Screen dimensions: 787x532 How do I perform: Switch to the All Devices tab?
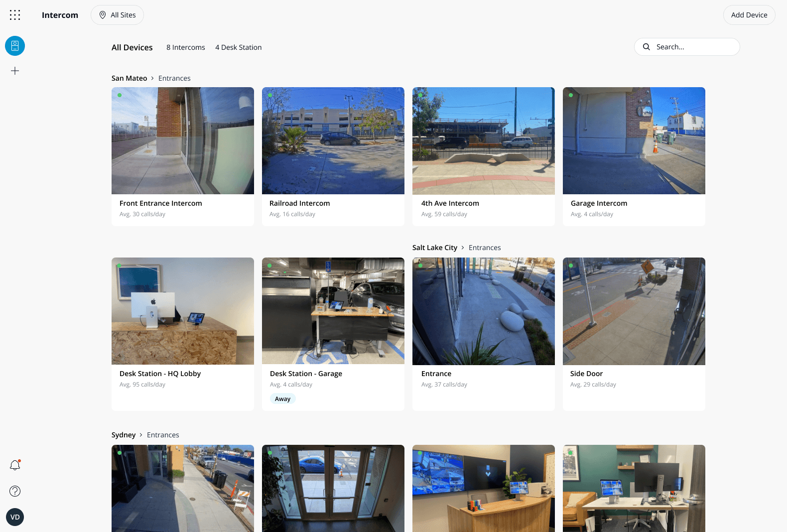pos(132,47)
